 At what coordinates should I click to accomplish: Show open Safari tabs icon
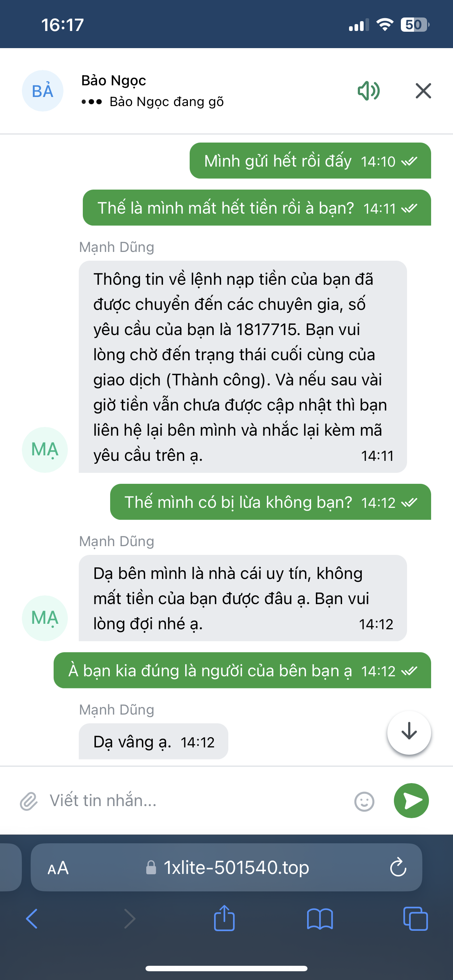(x=415, y=919)
